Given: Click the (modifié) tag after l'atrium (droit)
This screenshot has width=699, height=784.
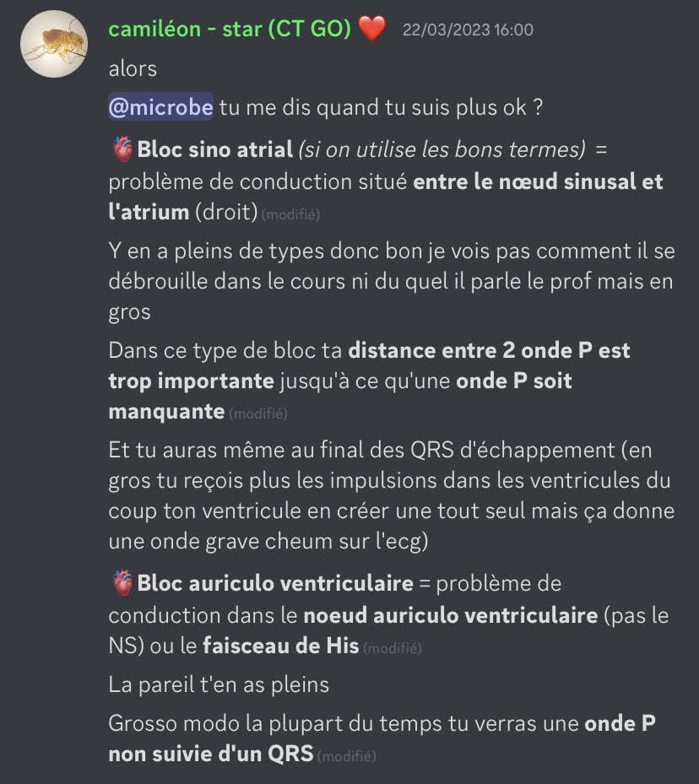Looking at the screenshot, I should 291,214.
